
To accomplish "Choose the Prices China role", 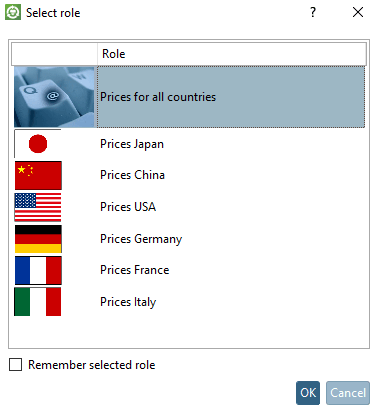I will pos(132,175).
